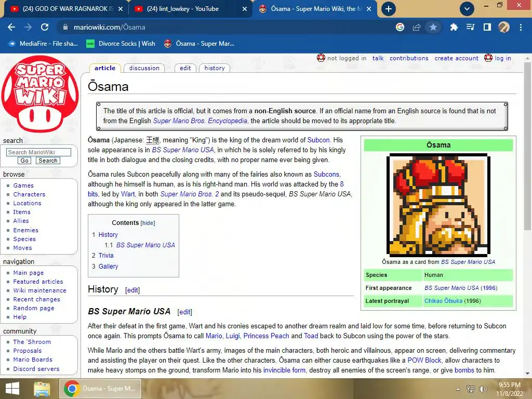Open Characters in browse sidebar
Screen dimensions: 532x399
click(29, 194)
